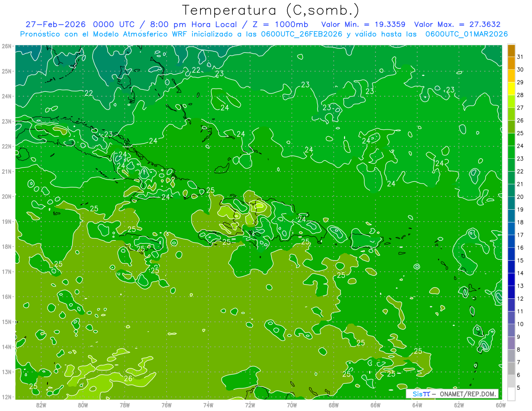The image size is (532, 411).
Task: Click the colorbar scale label '10'
Action: pos(520,324)
